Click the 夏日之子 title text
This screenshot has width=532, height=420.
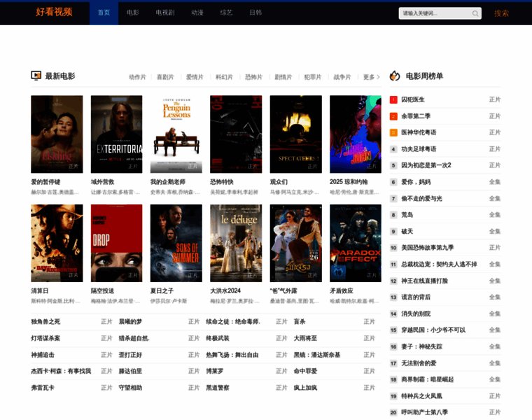[162, 290]
